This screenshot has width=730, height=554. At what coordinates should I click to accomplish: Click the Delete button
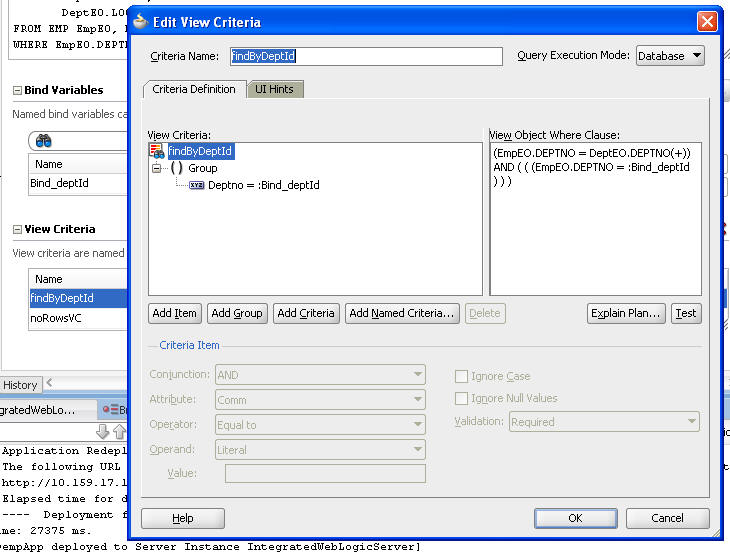[485, 313]
